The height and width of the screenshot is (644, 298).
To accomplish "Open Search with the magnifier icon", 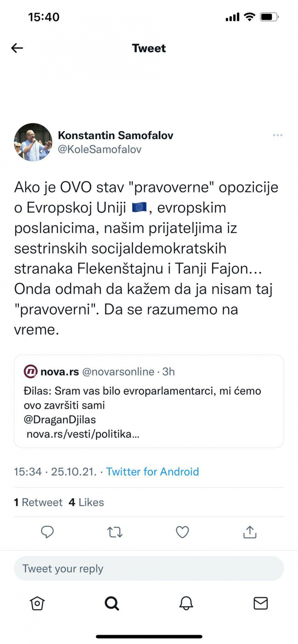I will point(112,603).
